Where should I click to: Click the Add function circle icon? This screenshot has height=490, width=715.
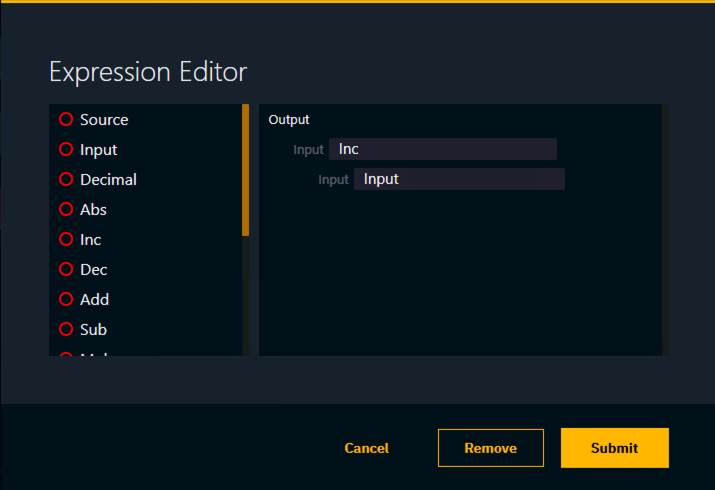[x=66, y=299]
